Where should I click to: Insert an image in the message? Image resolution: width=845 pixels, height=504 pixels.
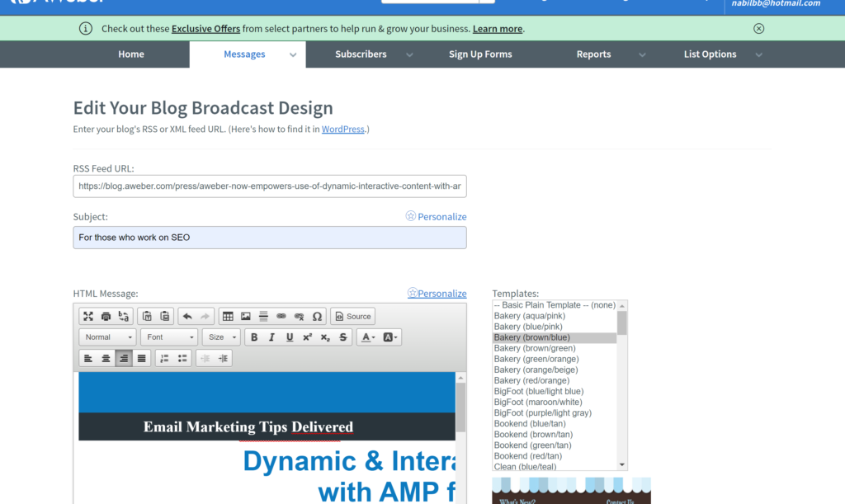[x=246, y=316]
